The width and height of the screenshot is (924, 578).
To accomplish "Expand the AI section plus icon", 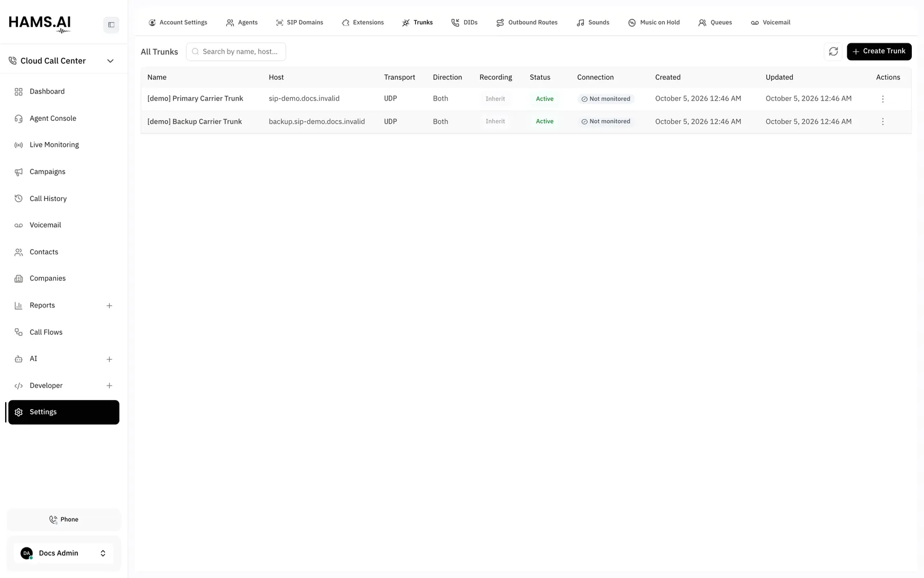I will pyautogui.click(x=109, y=359).
